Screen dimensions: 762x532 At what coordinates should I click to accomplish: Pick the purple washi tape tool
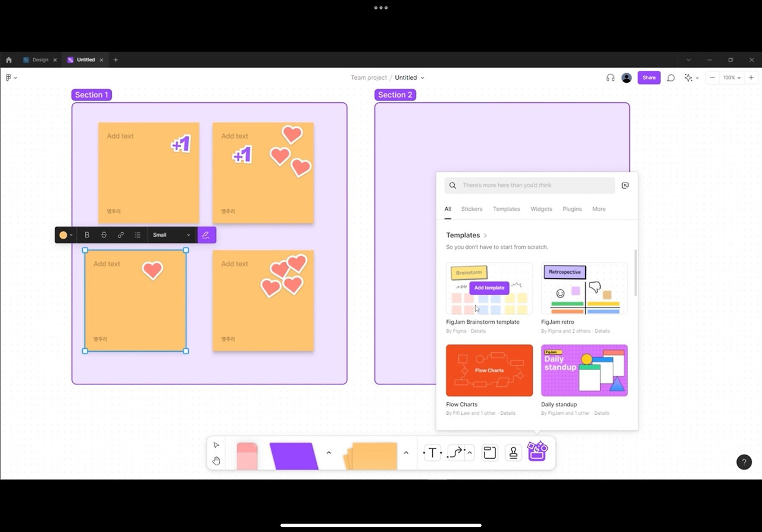click(293, 456)
